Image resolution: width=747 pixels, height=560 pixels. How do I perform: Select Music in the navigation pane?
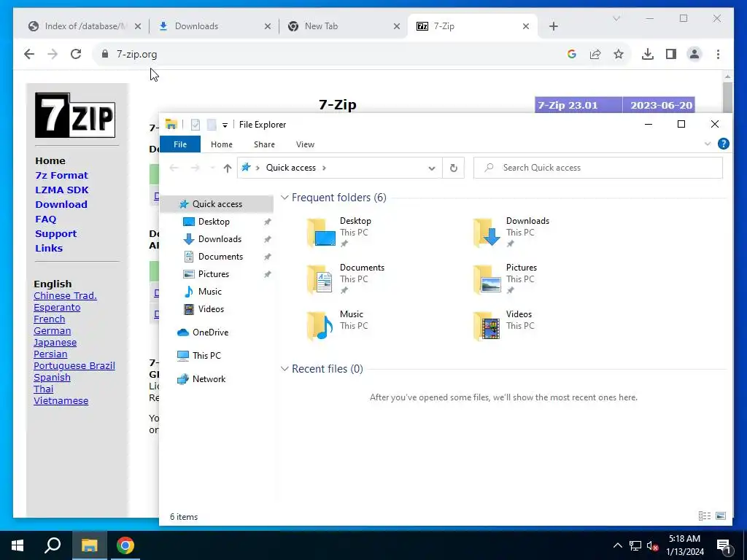tap(209, 292)
